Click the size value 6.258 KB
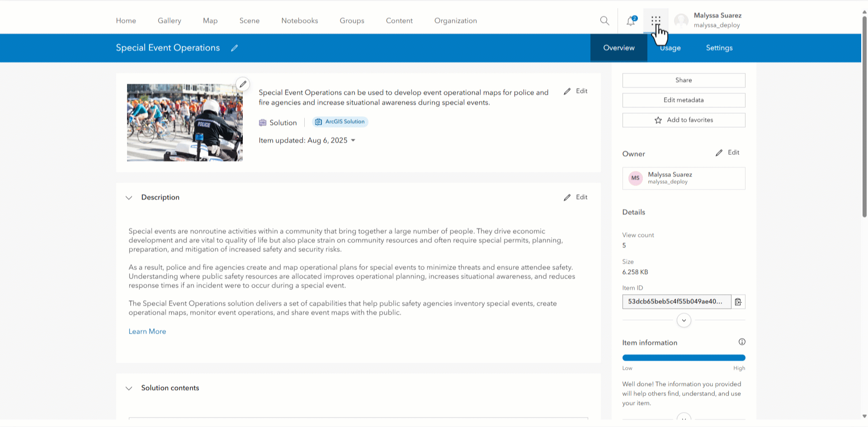The image size is (868, 427). [x=635, y=272]
